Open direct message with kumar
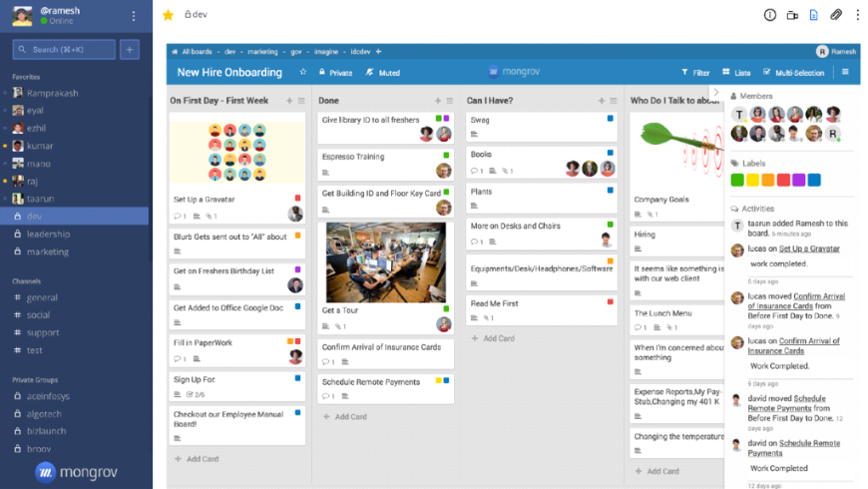The image size is (868, 489). (x=40, y=147)
